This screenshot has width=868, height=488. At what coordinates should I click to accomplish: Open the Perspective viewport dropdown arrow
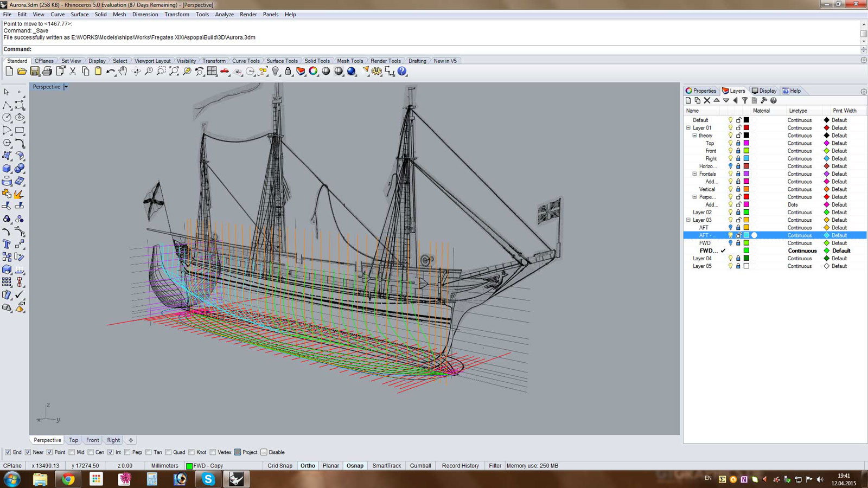66,87
